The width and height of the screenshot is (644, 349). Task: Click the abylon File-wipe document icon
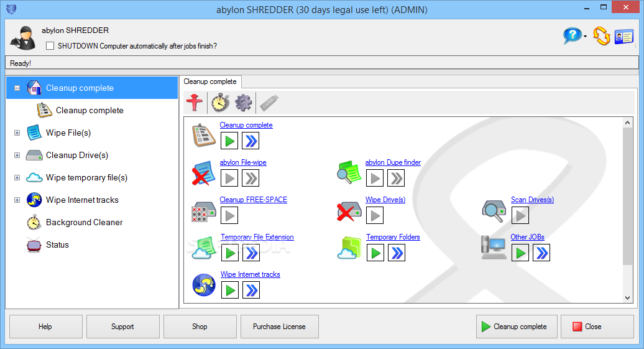(x=204, y=173)
